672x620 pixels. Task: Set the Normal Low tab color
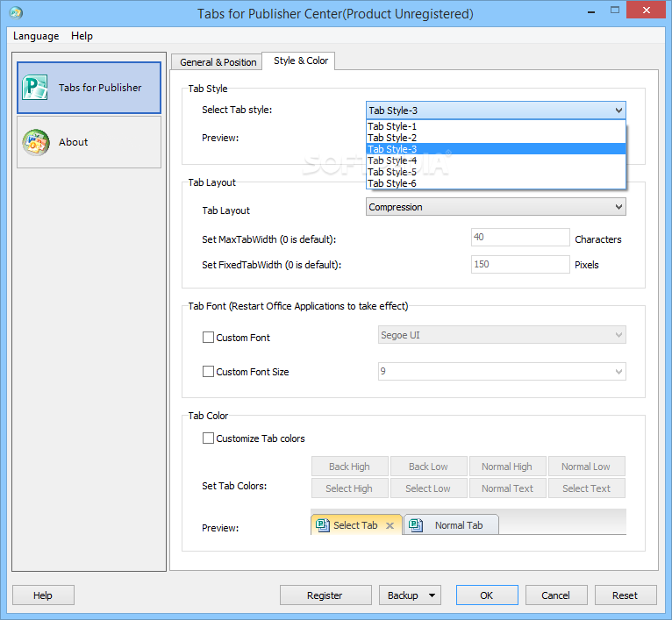(x=586, y=467)
